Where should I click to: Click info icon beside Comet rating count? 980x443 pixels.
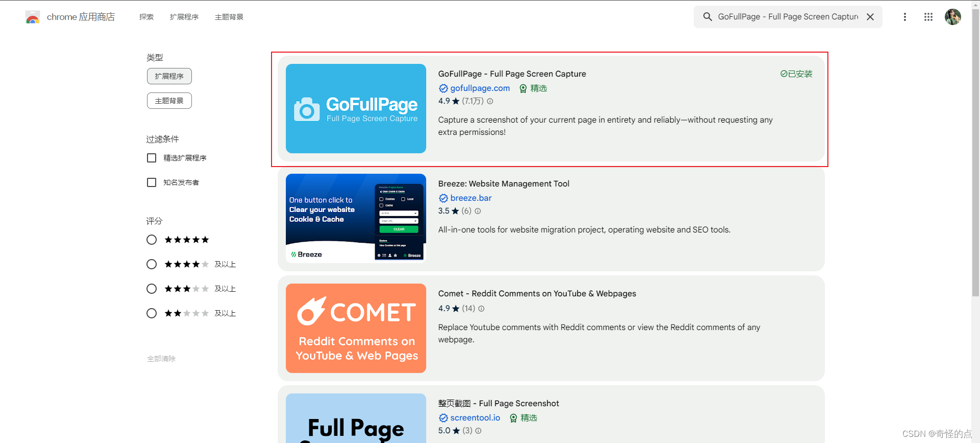click(481, 309)
